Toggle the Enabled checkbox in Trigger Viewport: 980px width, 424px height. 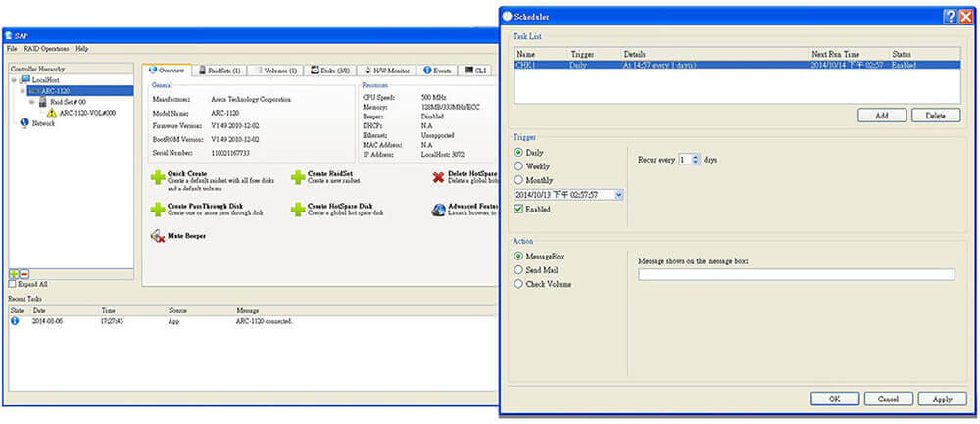[x=518, y=209]
